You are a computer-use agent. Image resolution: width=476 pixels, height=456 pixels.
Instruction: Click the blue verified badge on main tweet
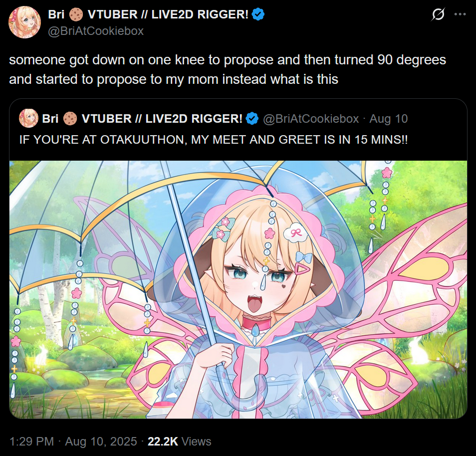pos(258,14)
